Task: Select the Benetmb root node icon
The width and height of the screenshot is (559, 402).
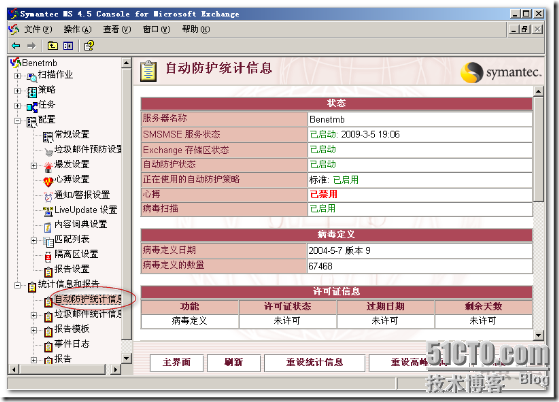Action: click(x=15, y=63)
